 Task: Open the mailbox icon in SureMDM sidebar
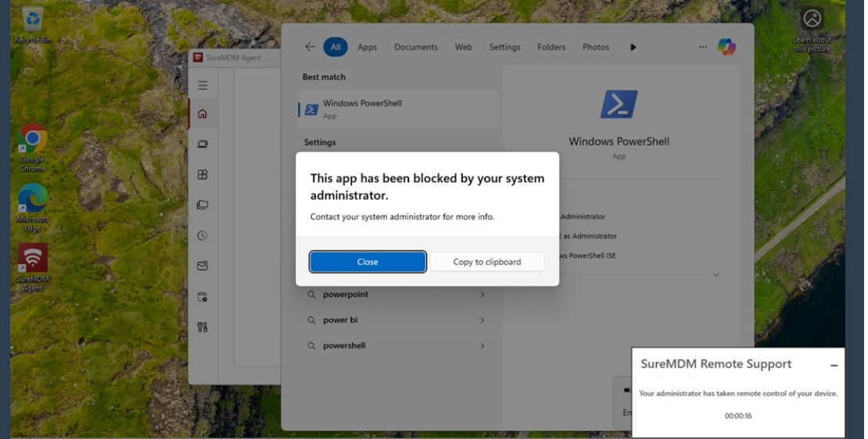(x=203, y=266)
